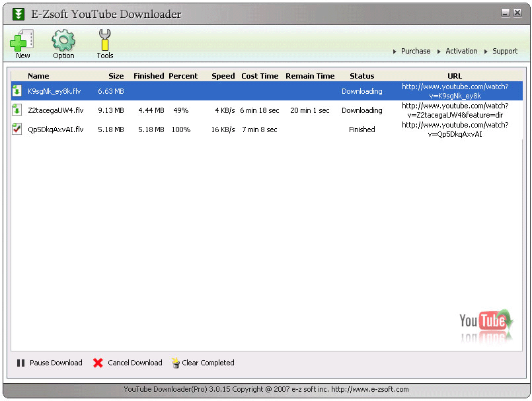Viewport: 532px width, 401px height.
Task: Click the green plus New download icon
Action: pos(21,41)
